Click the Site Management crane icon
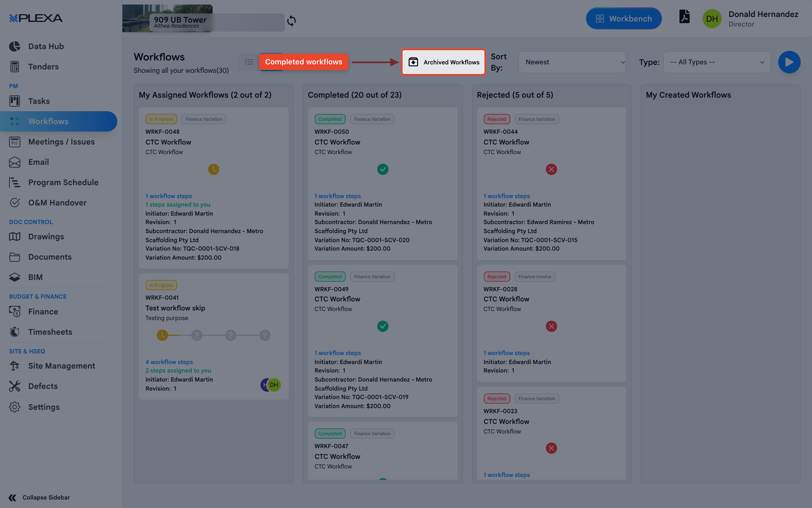 14,366
